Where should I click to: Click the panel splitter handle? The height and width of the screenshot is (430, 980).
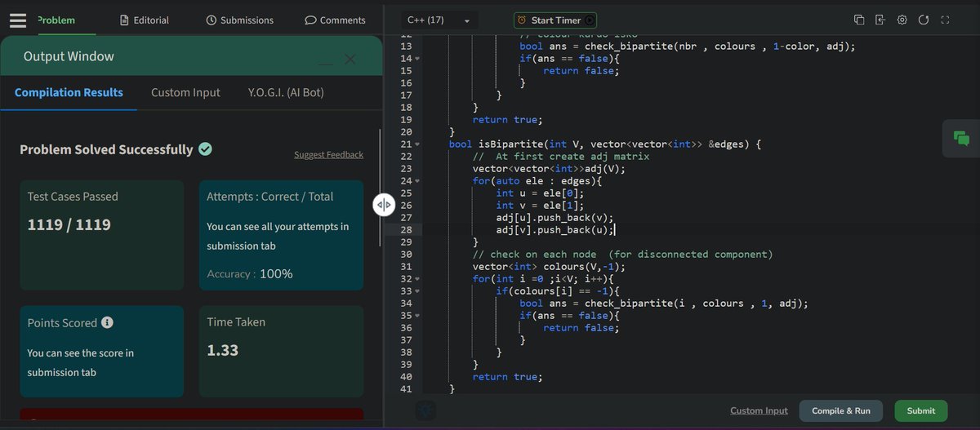384,205
